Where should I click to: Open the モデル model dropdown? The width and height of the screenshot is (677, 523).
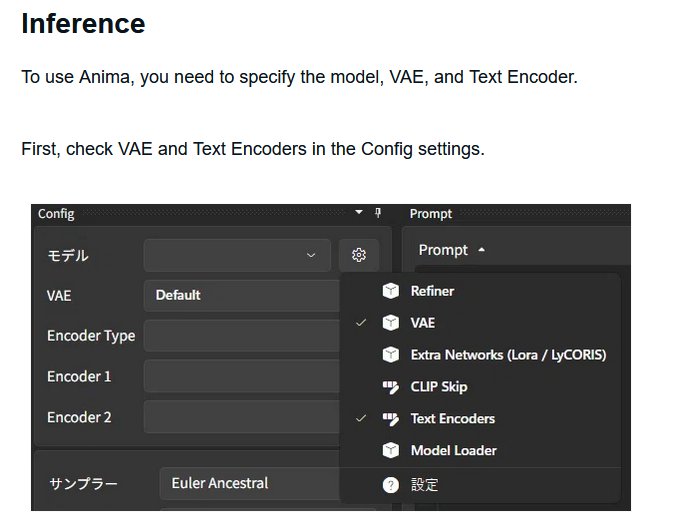tap(237, 255)
